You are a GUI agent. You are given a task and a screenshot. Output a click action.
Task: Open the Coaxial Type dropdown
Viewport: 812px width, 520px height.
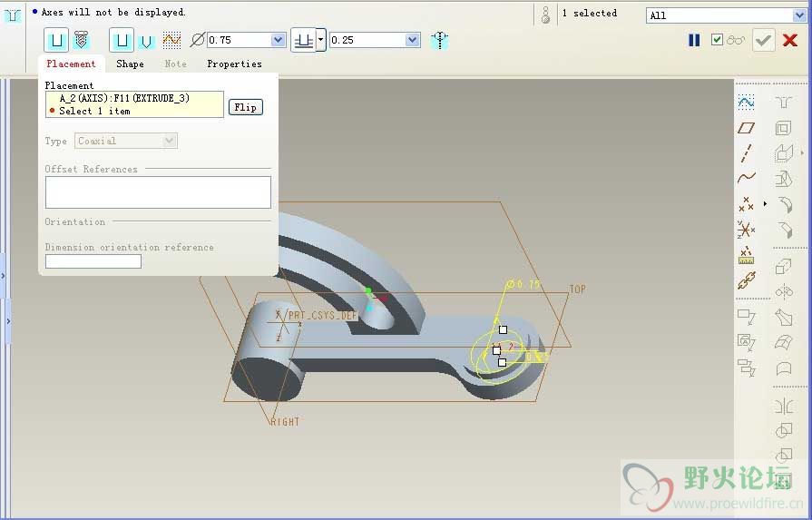pos(126,141)
